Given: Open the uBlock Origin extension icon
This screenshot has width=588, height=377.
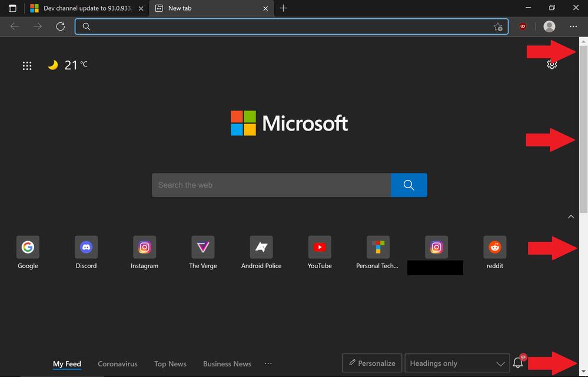Looking at the screenshot, I should [x=522, y=26].
